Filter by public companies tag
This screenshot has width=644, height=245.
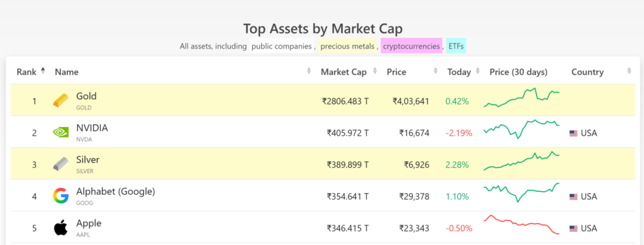coord(281,46)
